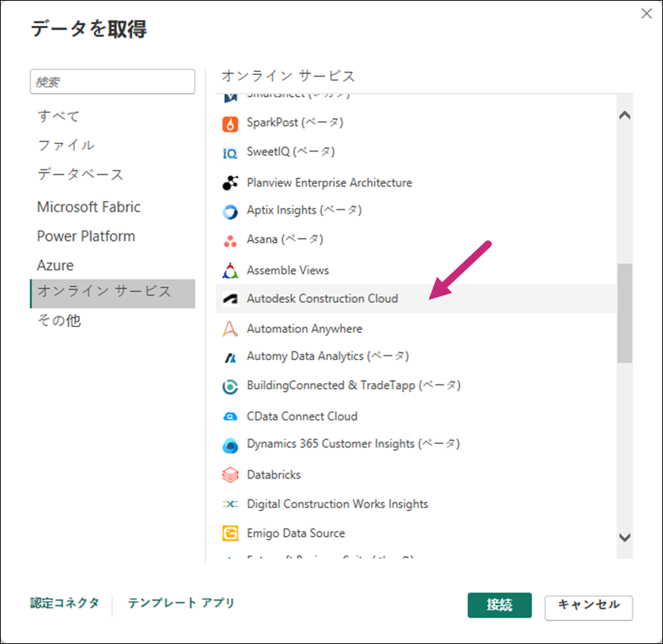Click the Automation Anywhere icon
The width and height of the screenshot is (663, 644).
tap(230, 329)
